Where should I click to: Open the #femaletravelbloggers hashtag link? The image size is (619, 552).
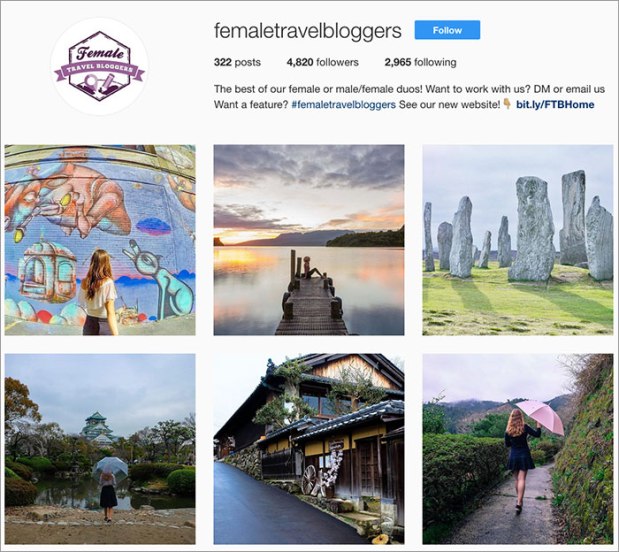point(343,105)
